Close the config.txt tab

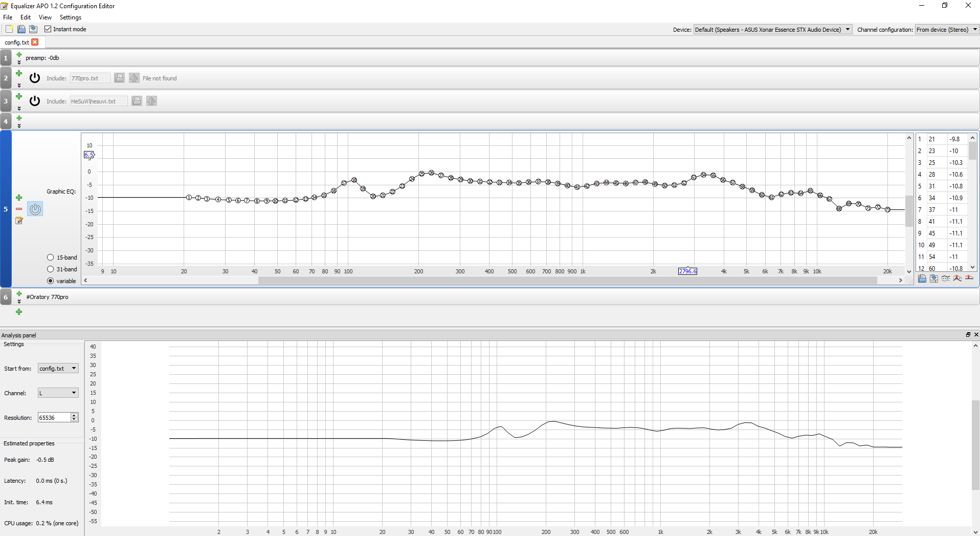point(35,42)
